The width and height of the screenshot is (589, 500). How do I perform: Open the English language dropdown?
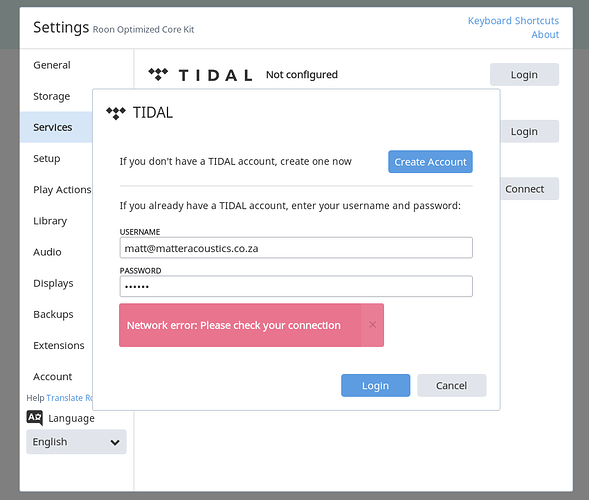pyautogui.click(x=76, y=442)
